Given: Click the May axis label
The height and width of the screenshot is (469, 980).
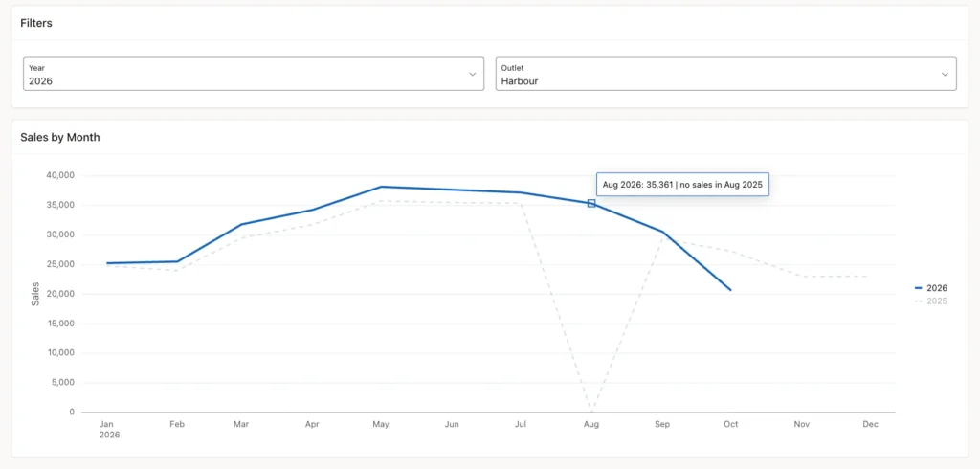Looking at the screenshot, I should tap(381, 424).
